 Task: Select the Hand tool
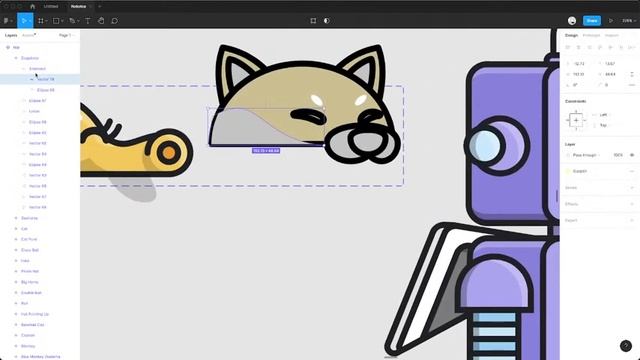pyautogui.click(x=101, y=21)
